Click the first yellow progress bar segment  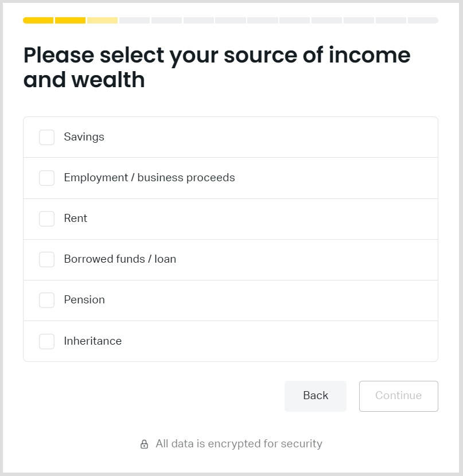pos(38,21)
